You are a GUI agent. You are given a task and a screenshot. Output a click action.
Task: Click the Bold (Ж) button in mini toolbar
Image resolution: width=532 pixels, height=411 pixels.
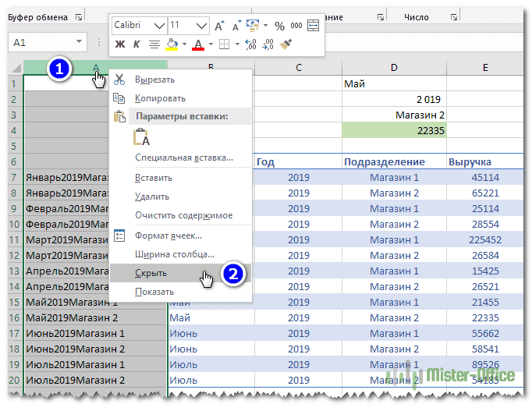click(120, 45)
